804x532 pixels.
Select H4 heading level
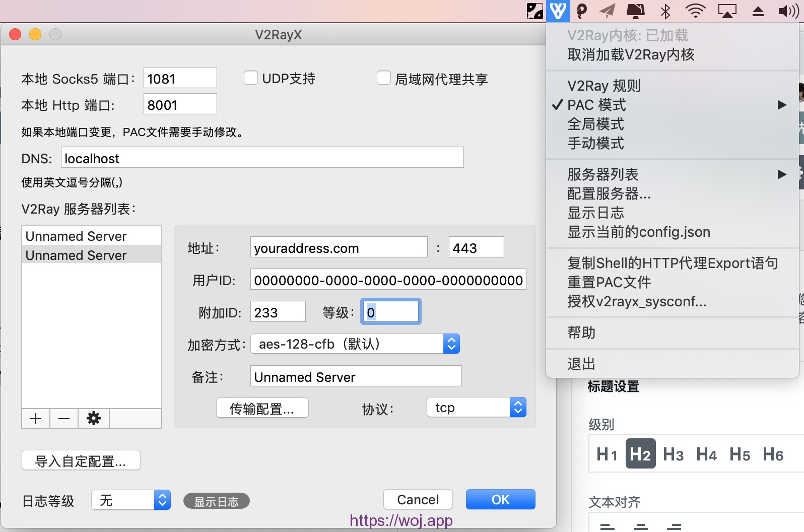(707, 454)
